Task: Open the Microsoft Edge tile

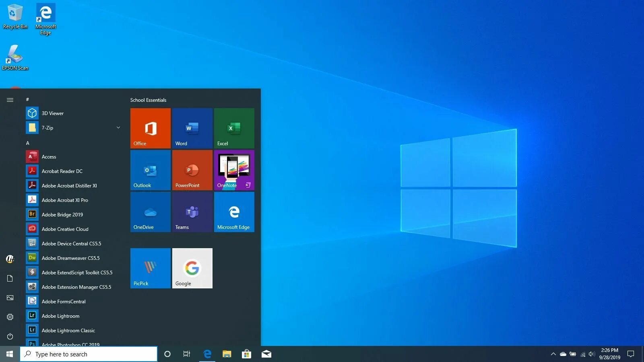Action: (234, 212)
